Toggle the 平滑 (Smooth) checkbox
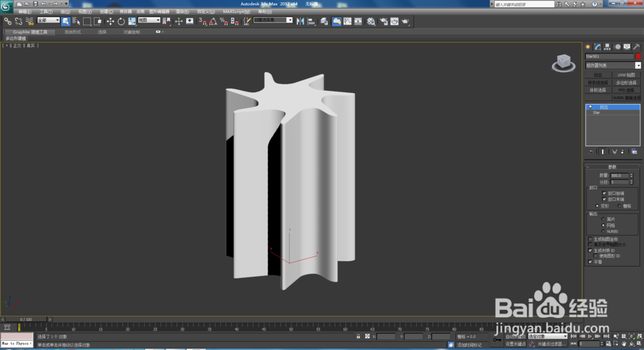This screenshot has width=644, height=350. pos(590,261)
